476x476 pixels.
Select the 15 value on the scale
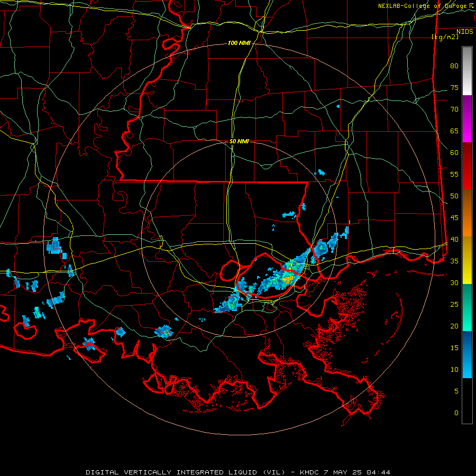[454, 348]
